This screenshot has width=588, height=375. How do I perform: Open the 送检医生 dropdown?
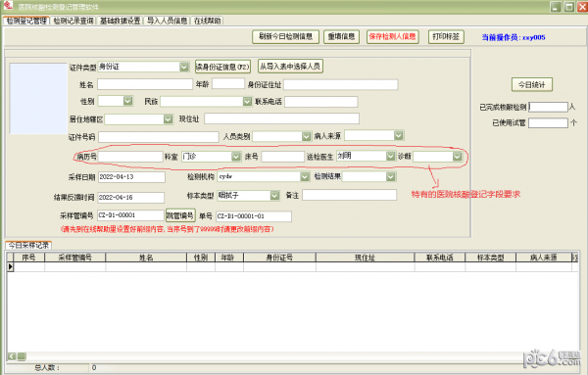[390, 156]
